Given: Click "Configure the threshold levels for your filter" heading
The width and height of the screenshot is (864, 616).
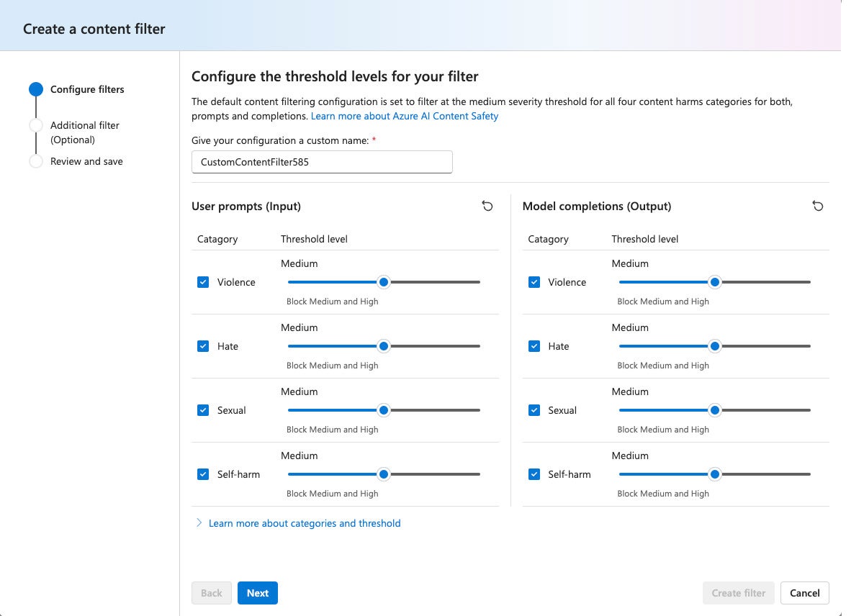Looking at the screenshot, I should 335,76.
